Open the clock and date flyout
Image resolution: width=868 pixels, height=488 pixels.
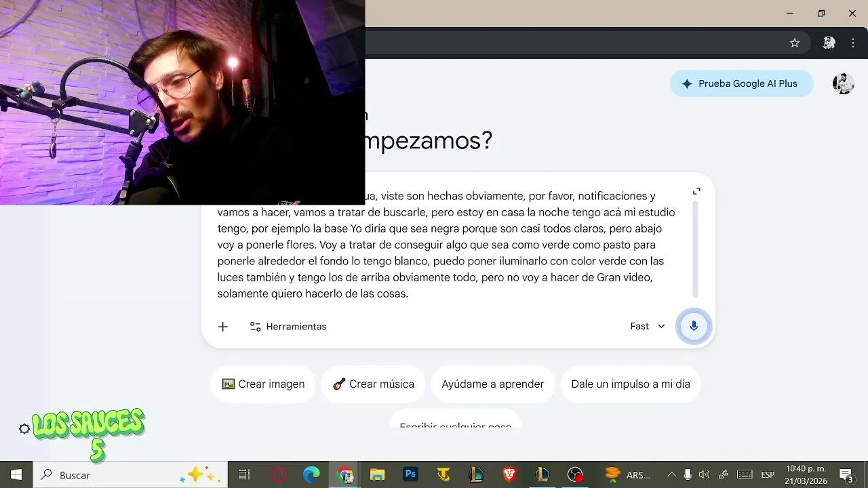(806, 475)
